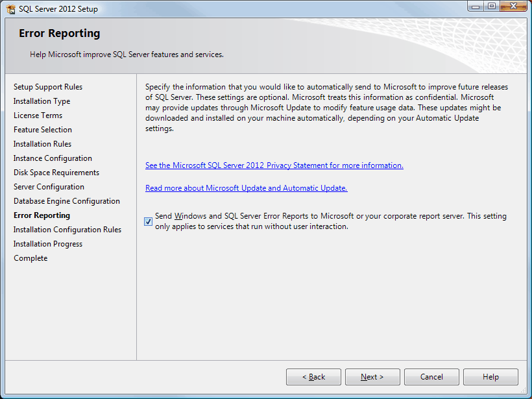Click the SQL Server Setup title bar icon
The image size is (532, 399).
pos(10,9)
